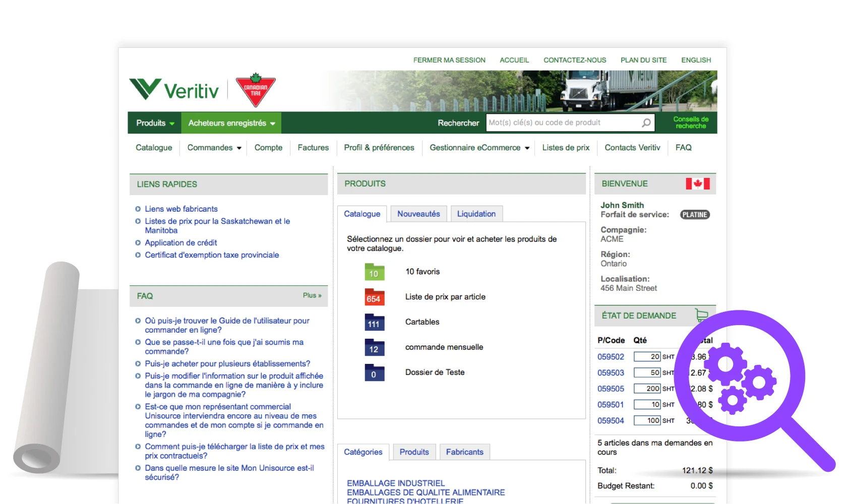
Task: Switch to the Nouveautés tab
Action: point(418,214)
